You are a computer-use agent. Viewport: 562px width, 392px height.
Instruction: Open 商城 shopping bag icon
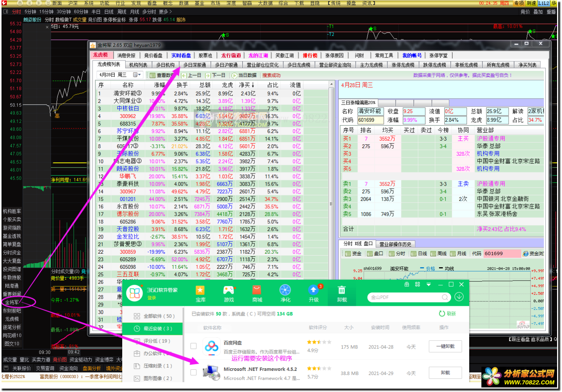[257, 290]
